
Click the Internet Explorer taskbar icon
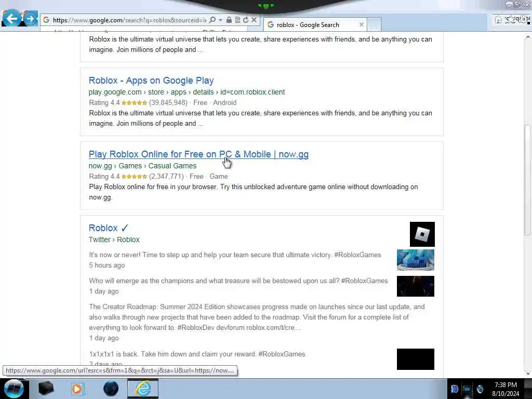[143, 389]
